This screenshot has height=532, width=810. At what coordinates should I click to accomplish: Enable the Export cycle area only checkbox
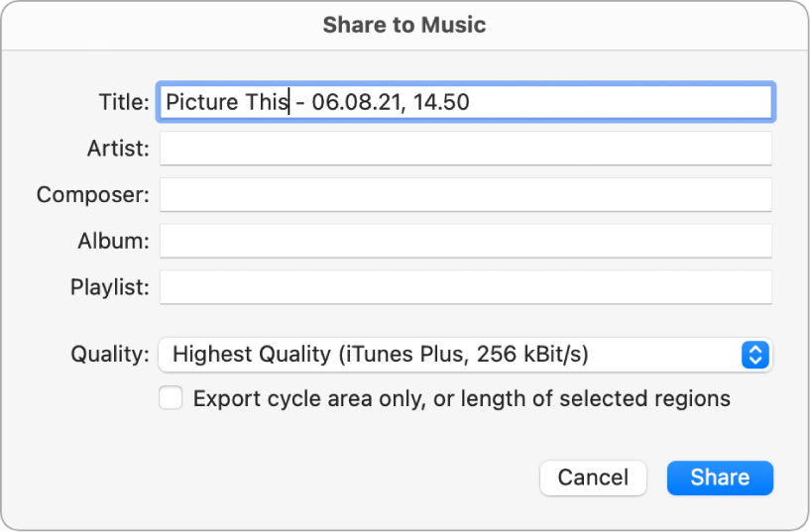pos(172,398)
